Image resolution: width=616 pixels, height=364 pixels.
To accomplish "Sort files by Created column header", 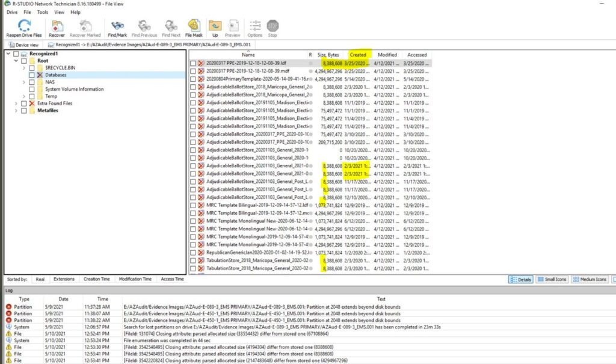I will 358,55.
